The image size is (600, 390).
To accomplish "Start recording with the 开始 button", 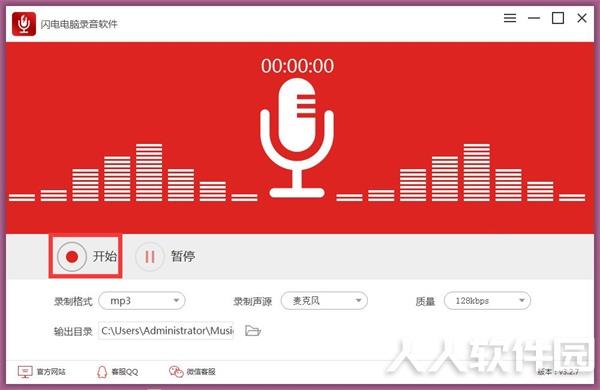I will click(x=86, y=256).
